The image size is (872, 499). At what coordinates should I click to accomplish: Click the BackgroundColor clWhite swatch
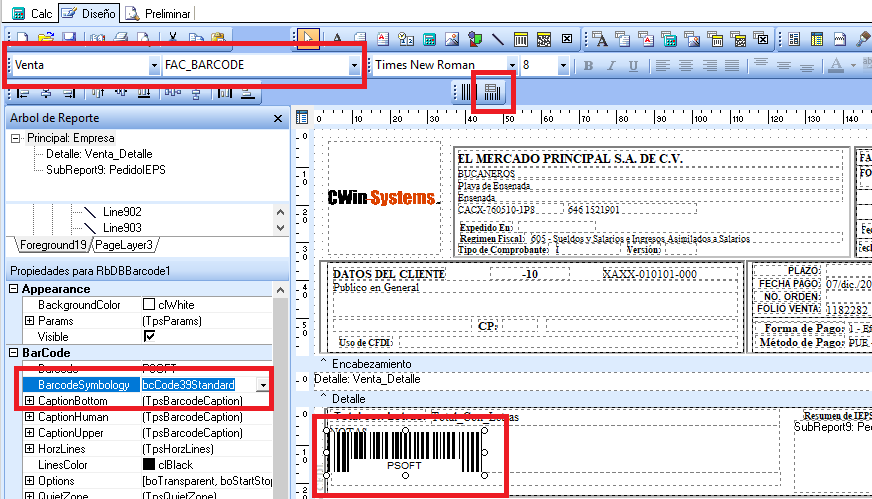tap(149, 304)
